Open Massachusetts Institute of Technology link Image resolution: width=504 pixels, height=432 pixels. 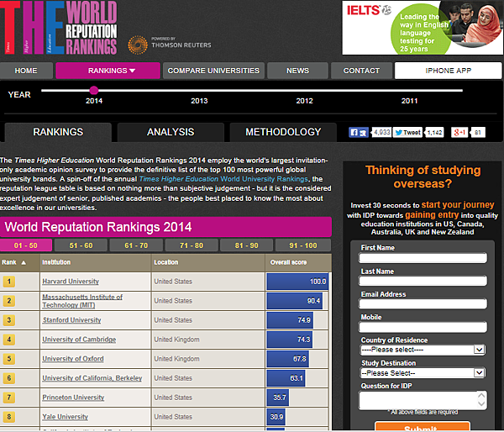click(82, 301)
